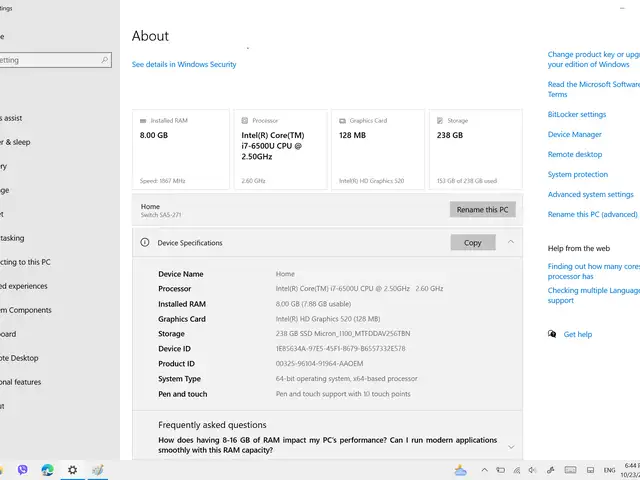The height and width of the screenshot is (480, 640).
Task: Click the Frequently asked questions heading
Action: click(x=212, y=425)
